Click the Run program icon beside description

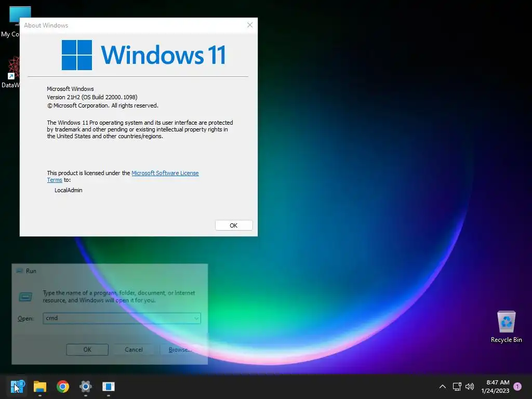tap(25, 297)
